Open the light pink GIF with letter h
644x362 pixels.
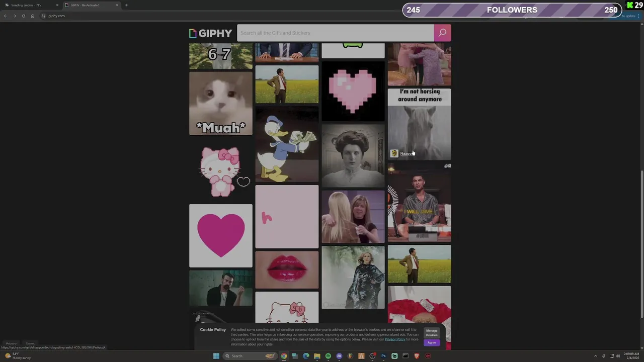click(287, 217)
